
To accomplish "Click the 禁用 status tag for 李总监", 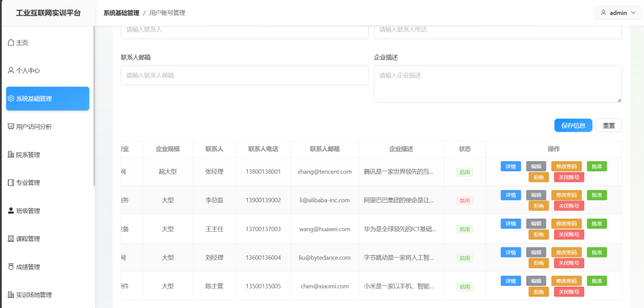I will (465, 200).
